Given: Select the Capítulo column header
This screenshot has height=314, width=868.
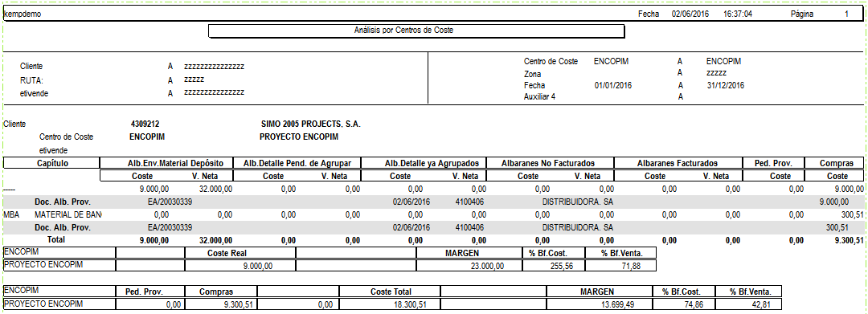Looking at the screenshot, I should [x=52, y=163].
